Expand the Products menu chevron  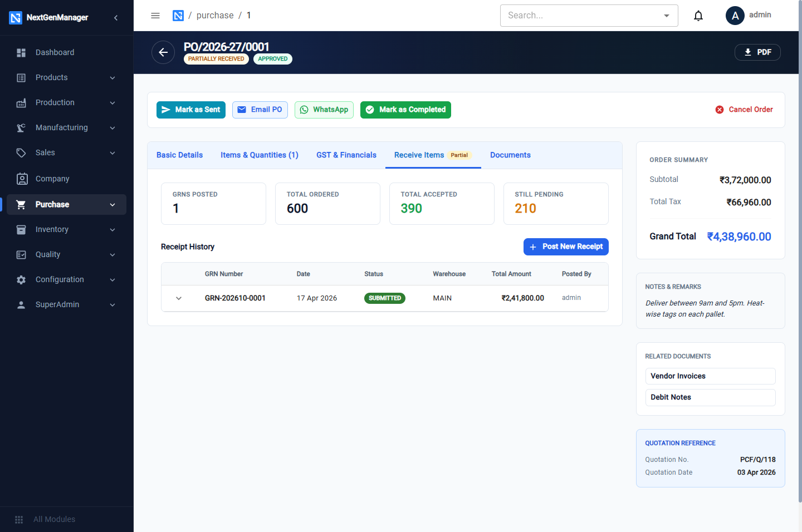pos(113,78)
